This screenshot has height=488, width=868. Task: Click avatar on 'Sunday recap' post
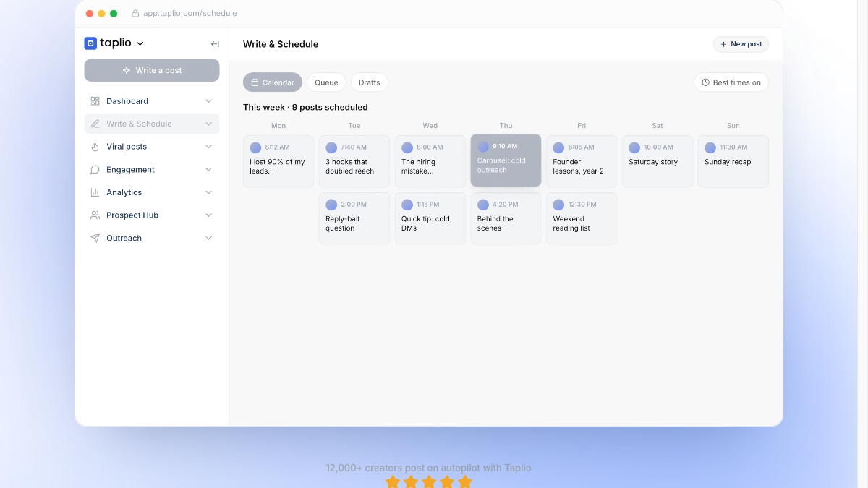(x=710, y=147)
